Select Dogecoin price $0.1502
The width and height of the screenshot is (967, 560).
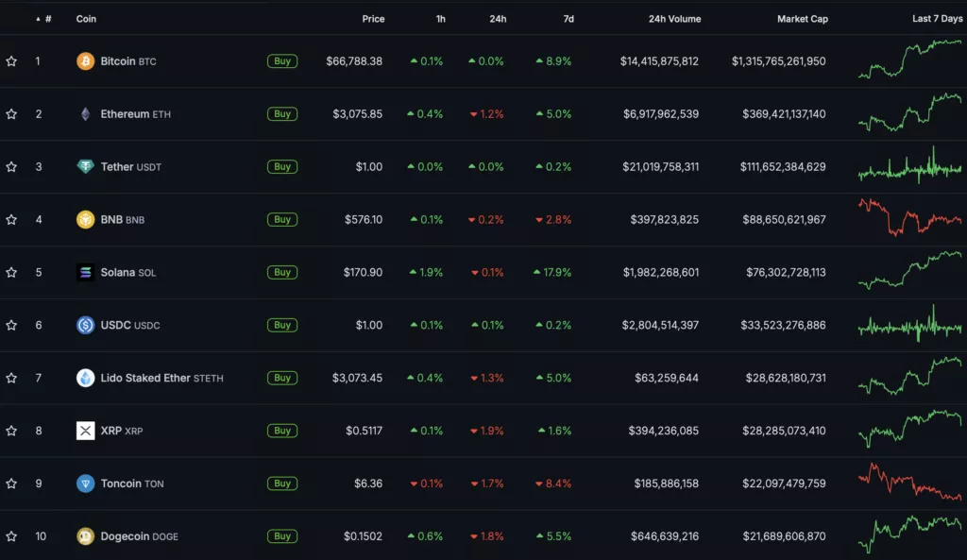[x=364, y=536]
